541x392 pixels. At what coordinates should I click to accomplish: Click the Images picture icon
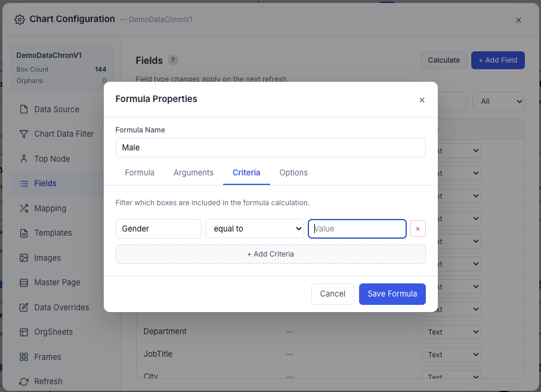[x=24, y=258]
